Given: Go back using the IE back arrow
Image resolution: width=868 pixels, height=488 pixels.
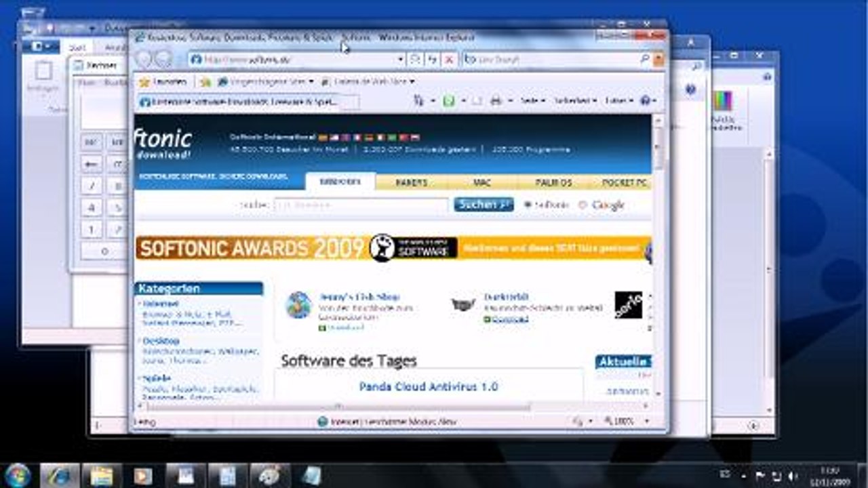Looking at the screenshot, I should click(x=144, y=59).
